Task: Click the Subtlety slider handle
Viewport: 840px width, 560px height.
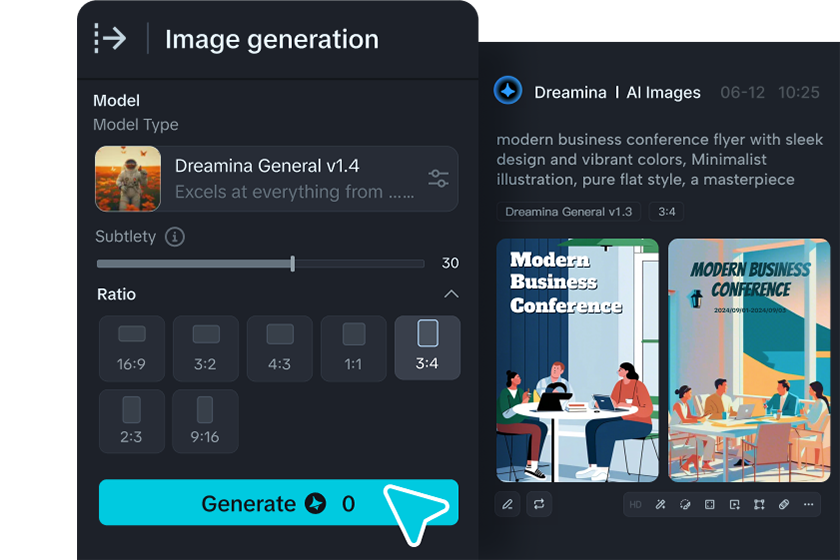Action: (292, 263)
